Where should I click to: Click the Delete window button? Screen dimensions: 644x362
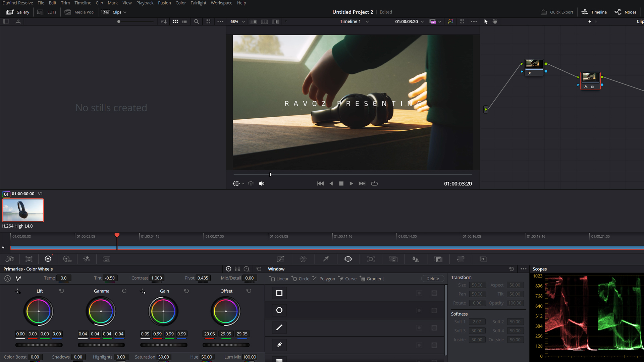point(433,279)
